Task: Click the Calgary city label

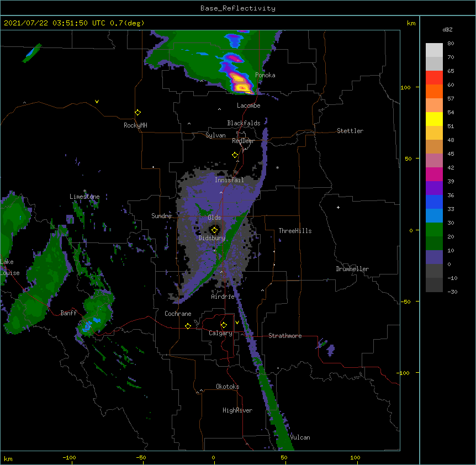Action: pos(220,333)
